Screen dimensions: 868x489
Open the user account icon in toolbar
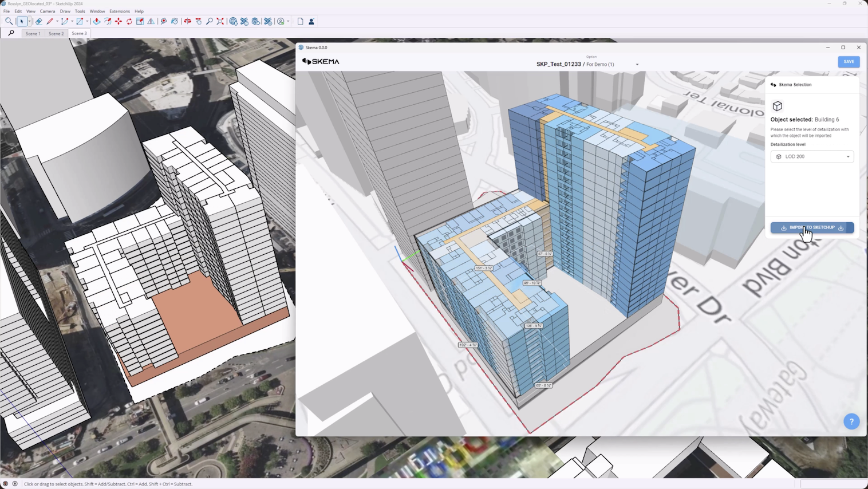[311, 21]
